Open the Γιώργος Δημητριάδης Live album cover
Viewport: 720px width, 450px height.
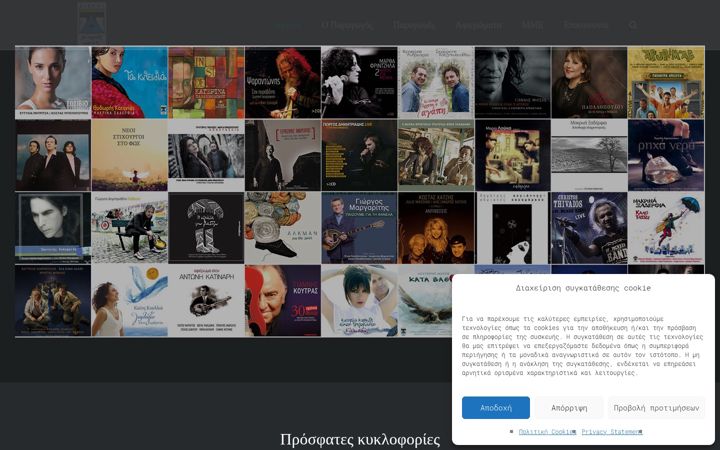(360, 155)
